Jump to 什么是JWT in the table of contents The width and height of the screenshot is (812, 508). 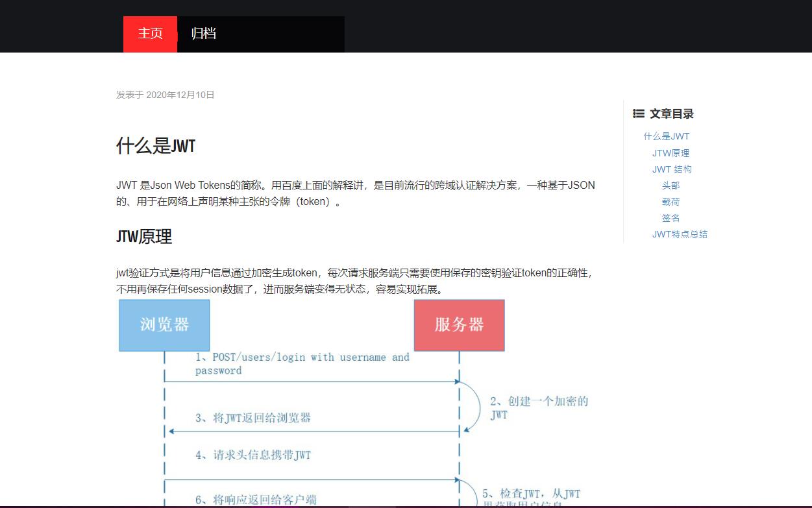[x=667, y=136]
